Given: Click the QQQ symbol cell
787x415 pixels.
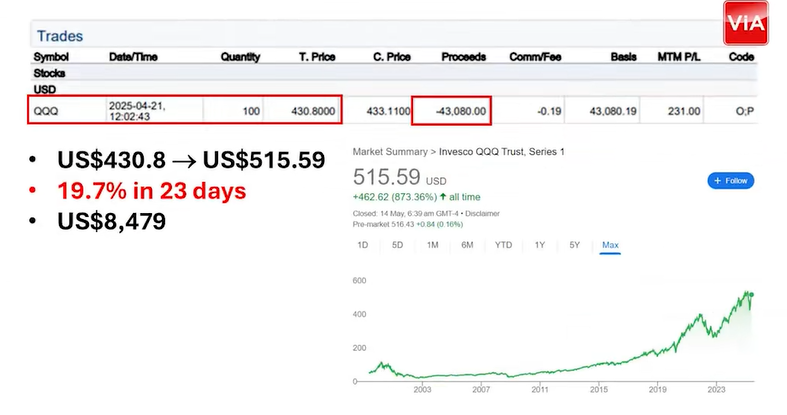Looking at the screenshot, I should coord(47,110).
